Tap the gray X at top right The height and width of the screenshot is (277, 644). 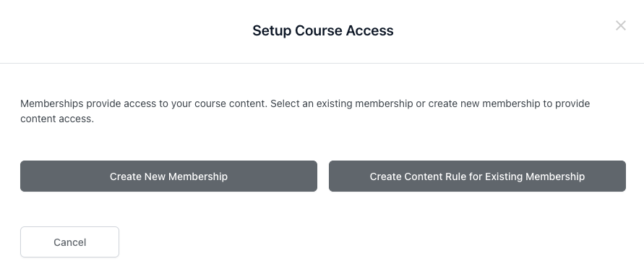pos(621,25)
